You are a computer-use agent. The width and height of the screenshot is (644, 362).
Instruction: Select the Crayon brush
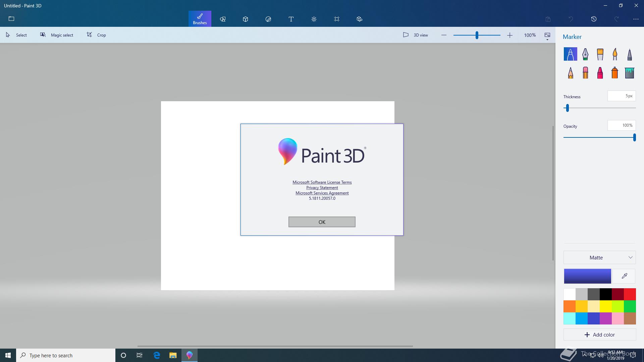600,73
